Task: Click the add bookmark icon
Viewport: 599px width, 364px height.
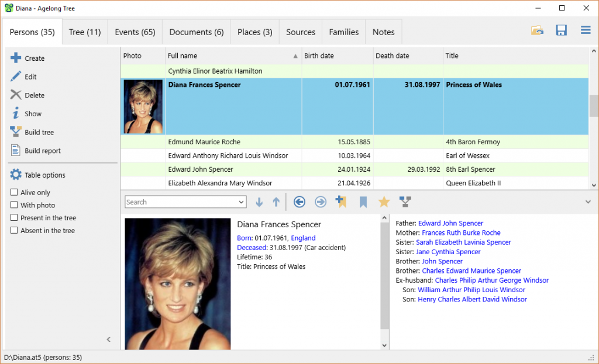Action: coord(341,202)
